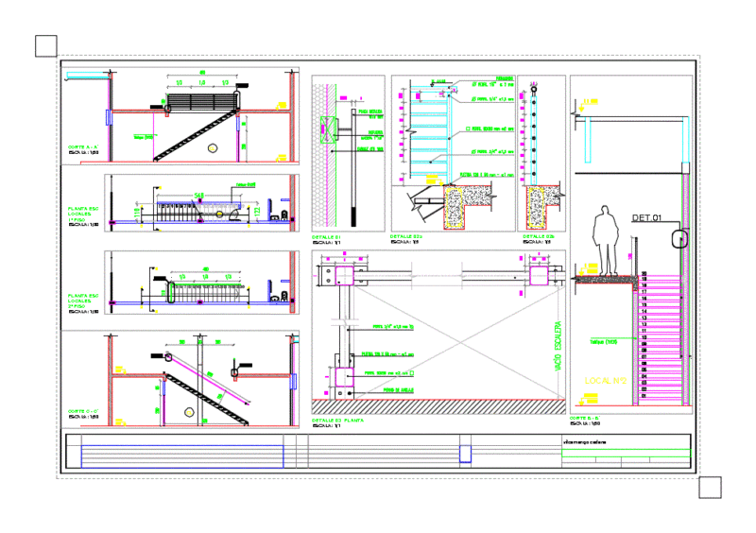Screen dimensions: 756x533
Task: Click the 548 dimension value
Action: [x=199, y=196]
